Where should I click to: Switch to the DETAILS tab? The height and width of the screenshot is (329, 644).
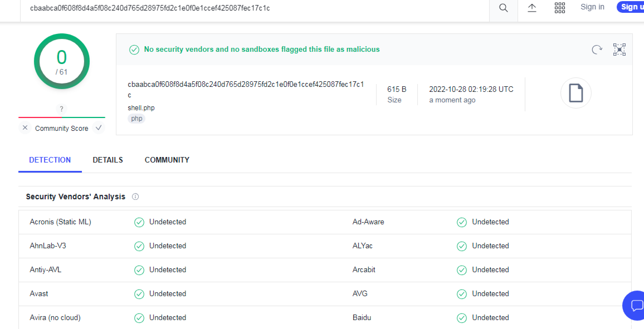pos(108,160)
